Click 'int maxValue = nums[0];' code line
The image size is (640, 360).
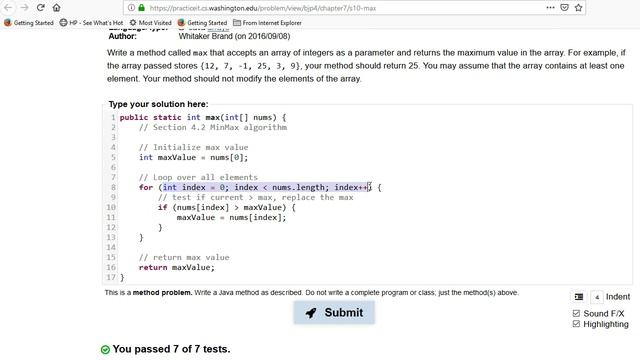(x=193, y=158)
